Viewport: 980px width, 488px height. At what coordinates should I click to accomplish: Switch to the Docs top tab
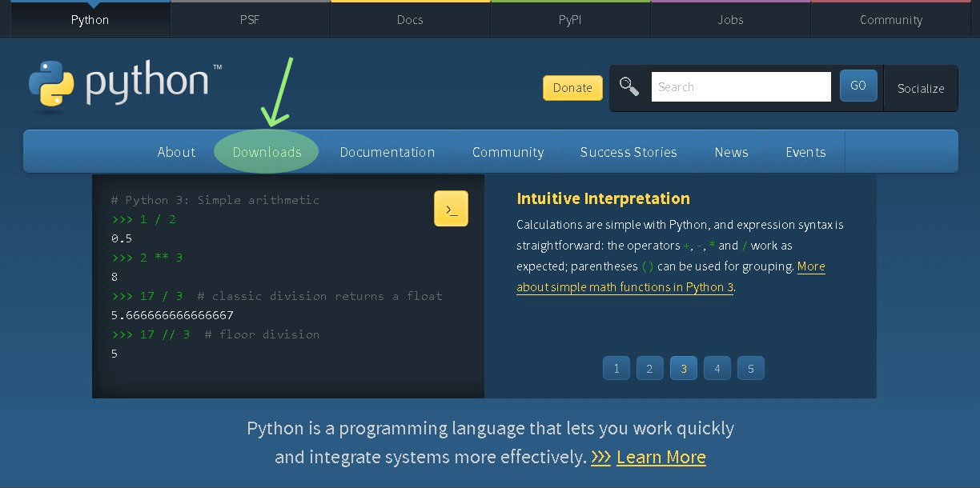[410, 20]
